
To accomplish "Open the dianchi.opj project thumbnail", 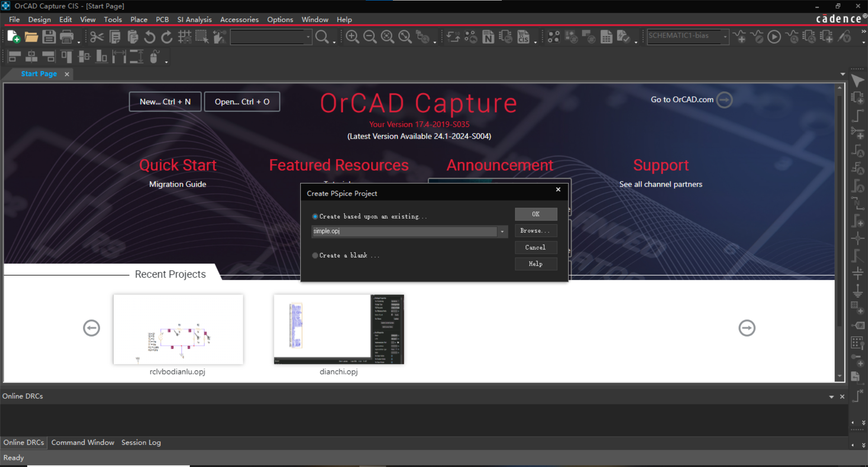I will click(x=339, y=329).
